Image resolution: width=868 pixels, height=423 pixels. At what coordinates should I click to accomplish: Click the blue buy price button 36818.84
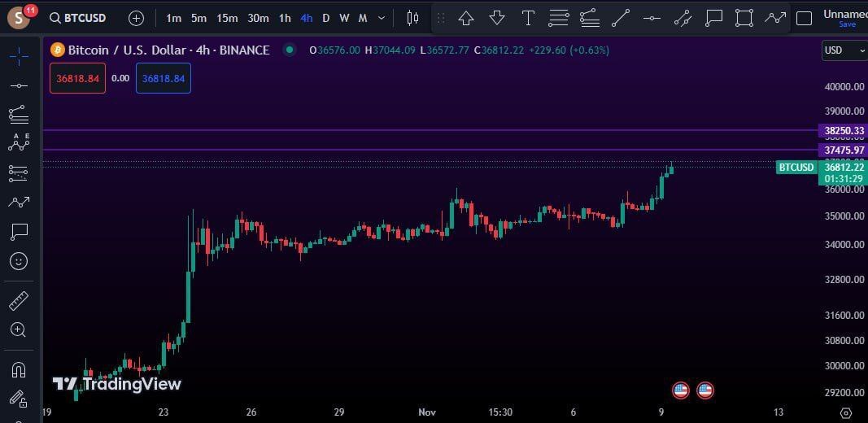(x=164, y=78)
